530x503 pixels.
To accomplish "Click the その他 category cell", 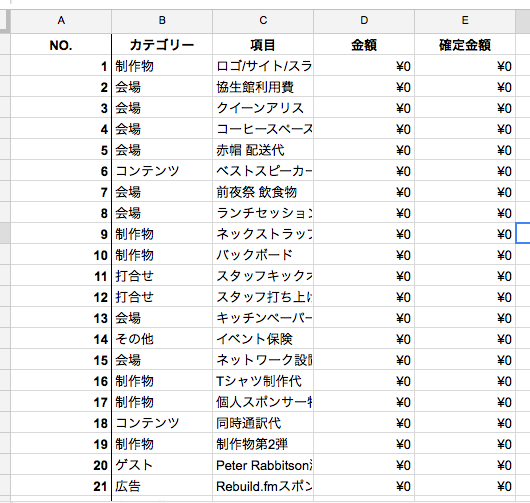I will (162, 339).
